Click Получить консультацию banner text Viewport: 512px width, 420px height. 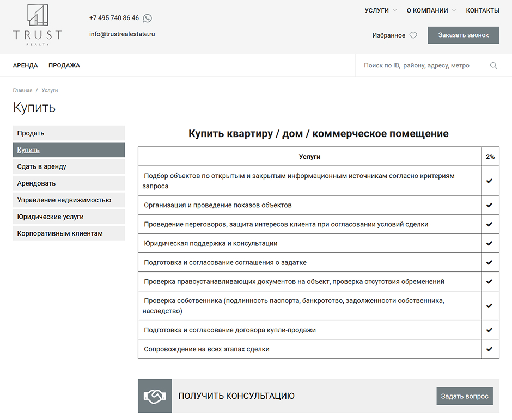coord(236,396)
